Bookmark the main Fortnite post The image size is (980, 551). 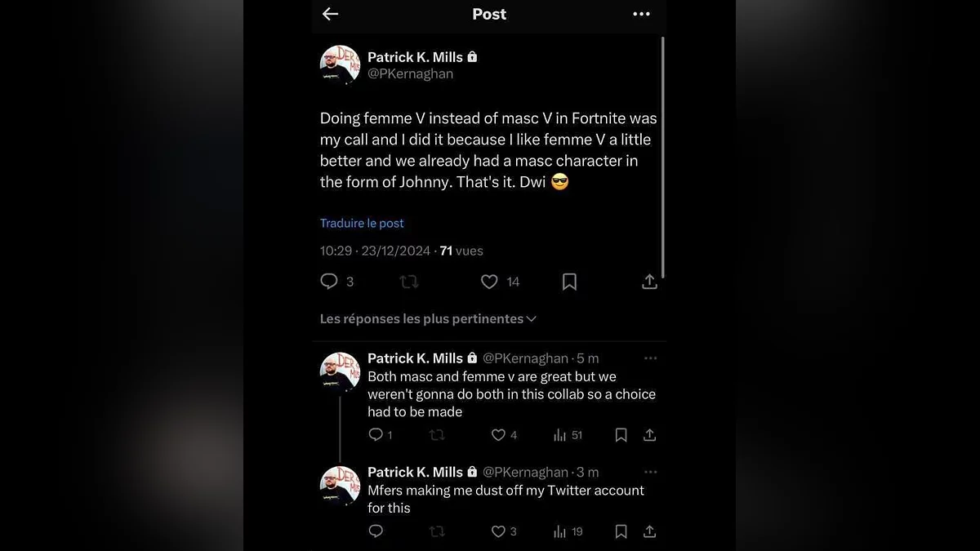coord(569,282)
